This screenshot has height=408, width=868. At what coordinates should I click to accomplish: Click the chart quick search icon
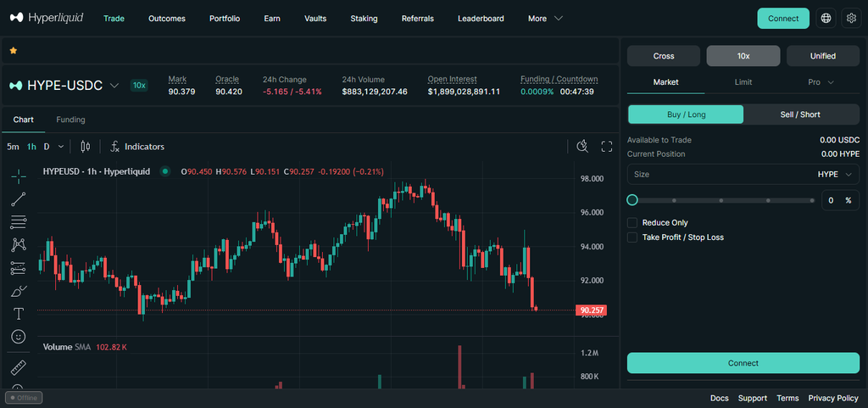(581, 146)
